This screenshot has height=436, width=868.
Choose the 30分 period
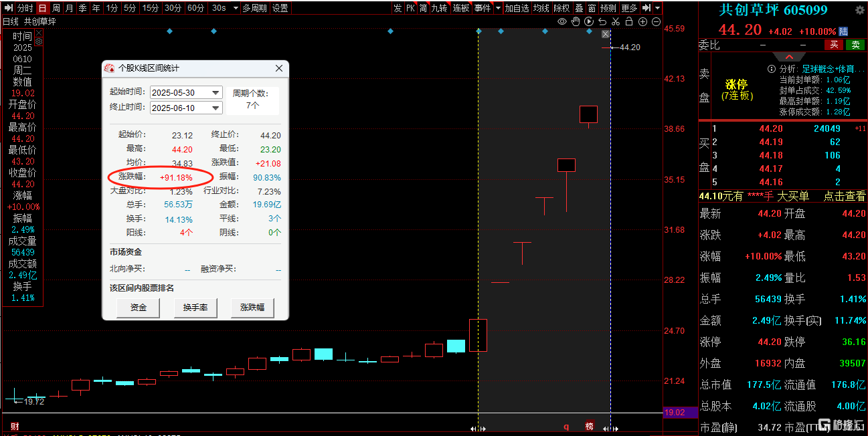173,8
